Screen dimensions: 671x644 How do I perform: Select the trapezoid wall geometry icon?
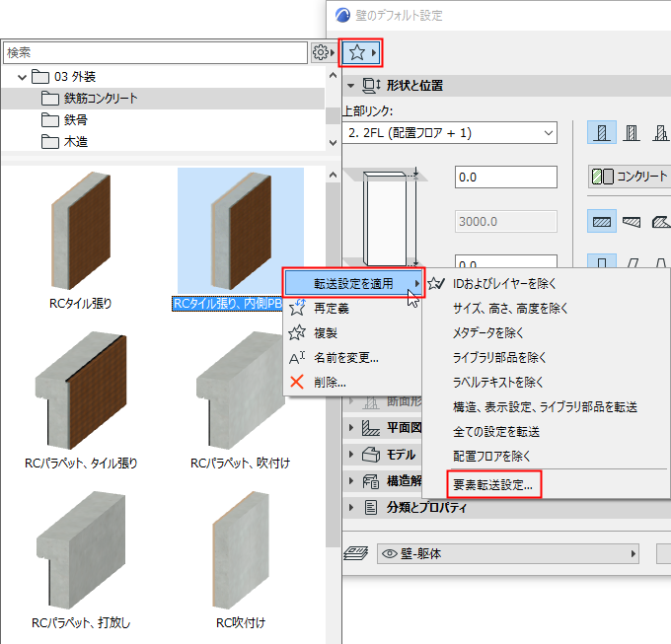tap(632, 222)
